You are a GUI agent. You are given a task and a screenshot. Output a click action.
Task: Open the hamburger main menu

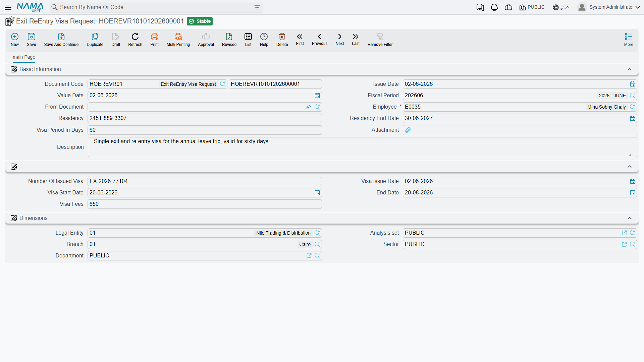(x=8, y=7)
